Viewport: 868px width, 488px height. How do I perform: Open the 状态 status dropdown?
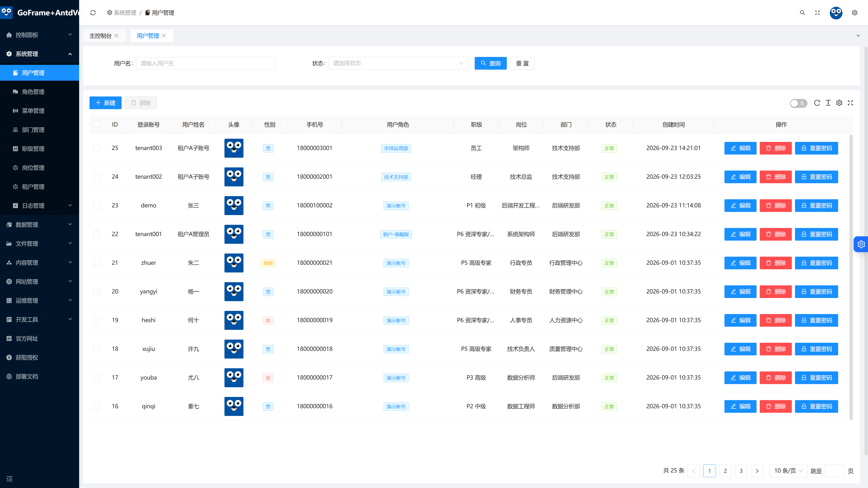[398, 63]
